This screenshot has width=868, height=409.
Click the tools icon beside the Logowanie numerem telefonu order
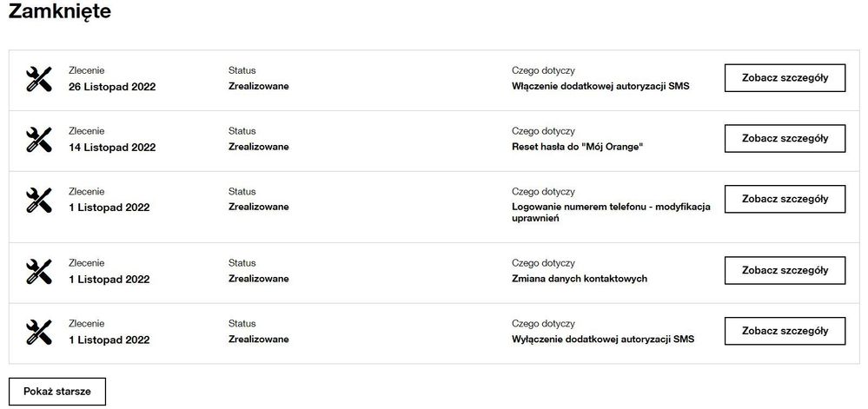point(38,200)
